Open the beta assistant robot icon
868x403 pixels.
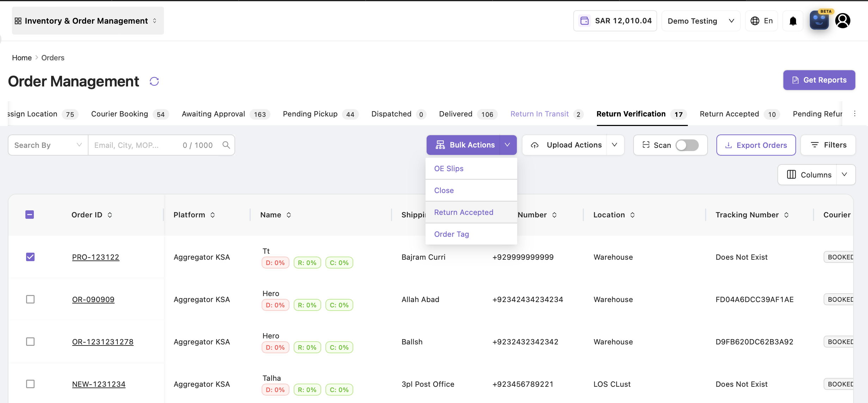[x=819, y=20]
